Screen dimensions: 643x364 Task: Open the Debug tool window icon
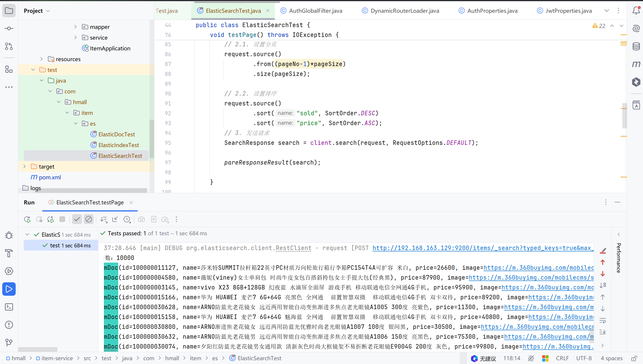9,235
